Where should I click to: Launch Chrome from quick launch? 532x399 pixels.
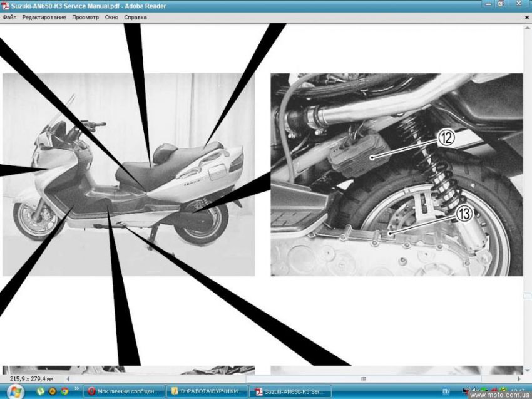coord(64,391)
